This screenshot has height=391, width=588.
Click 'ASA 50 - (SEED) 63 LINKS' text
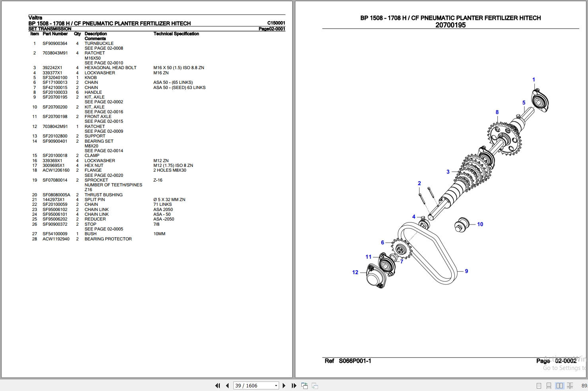click(x=180, y=87)
